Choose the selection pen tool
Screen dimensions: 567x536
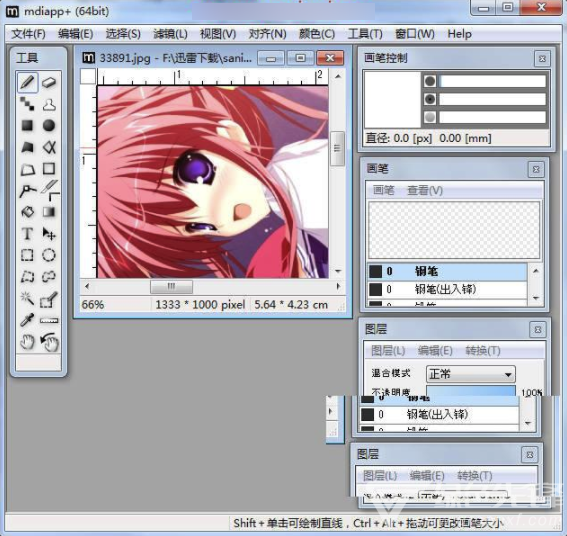click(49, 299)
